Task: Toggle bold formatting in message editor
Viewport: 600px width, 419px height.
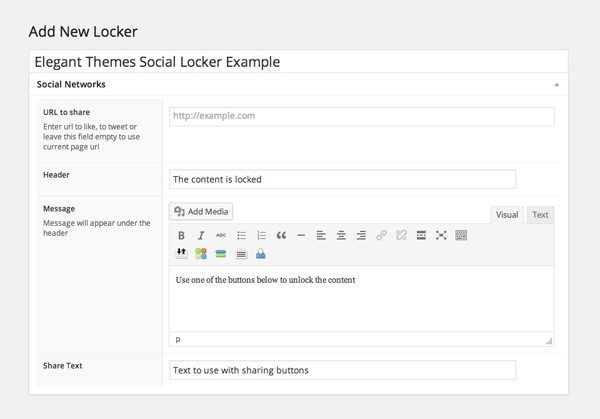Action: [x=182, y=236]
